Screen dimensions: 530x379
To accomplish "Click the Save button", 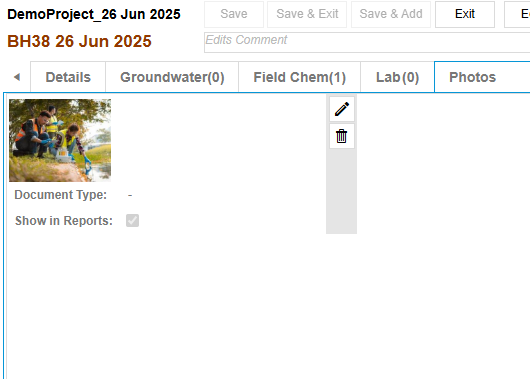I will [234, 14].
